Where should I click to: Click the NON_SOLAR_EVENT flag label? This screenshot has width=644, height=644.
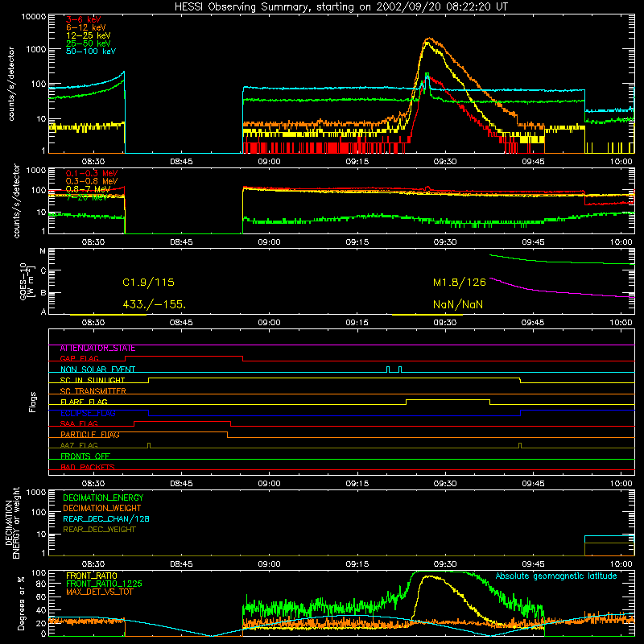tap(97, 369)
